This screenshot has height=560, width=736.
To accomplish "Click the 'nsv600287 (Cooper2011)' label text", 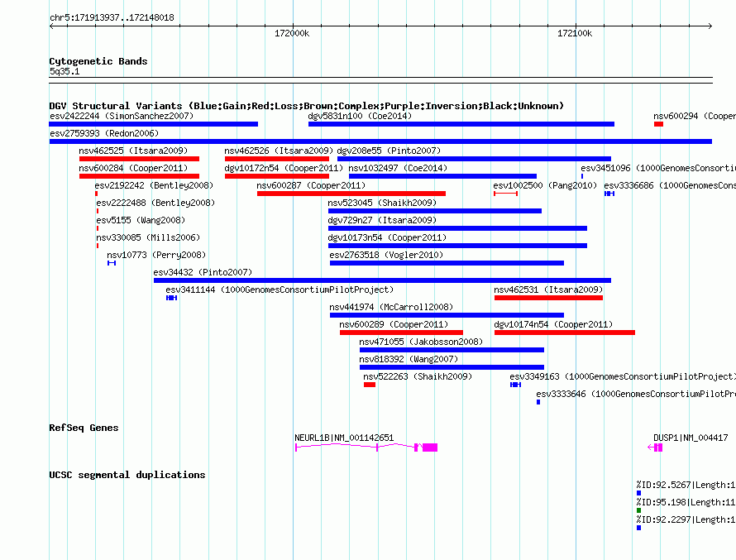I will [311, 186].
